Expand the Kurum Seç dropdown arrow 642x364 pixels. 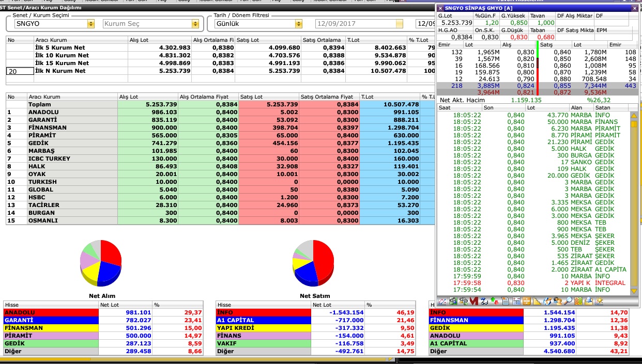(195, 24)
